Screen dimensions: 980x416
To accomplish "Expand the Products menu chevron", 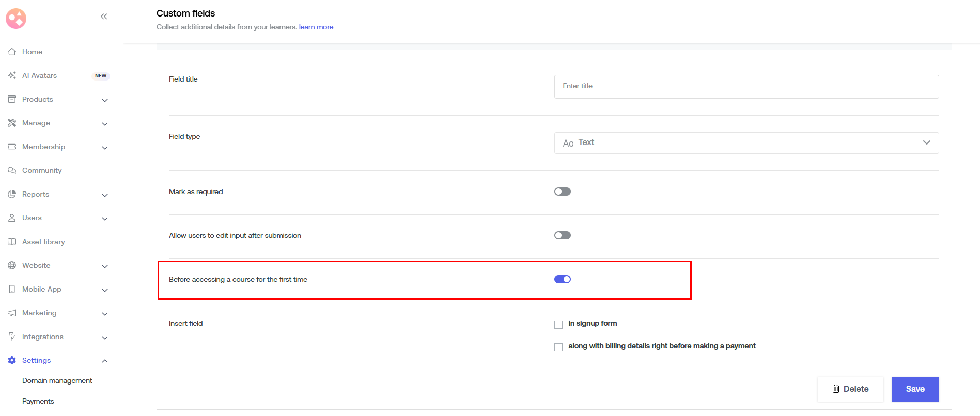I will point(105,100).
